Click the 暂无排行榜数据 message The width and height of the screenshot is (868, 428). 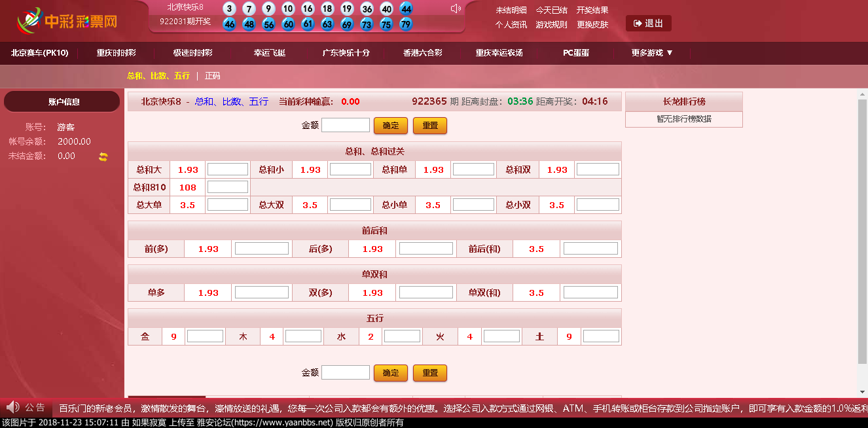coord(684,119)
